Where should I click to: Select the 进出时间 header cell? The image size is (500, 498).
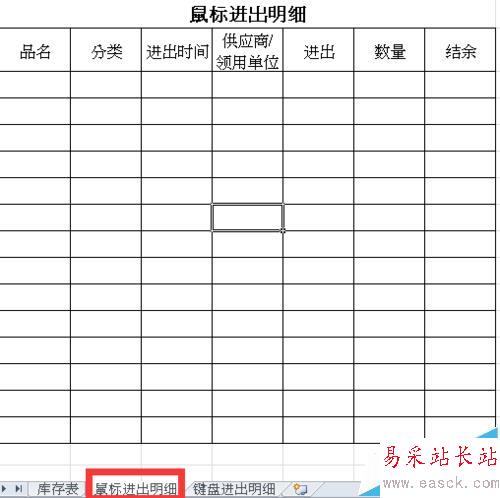pos(177,50)
